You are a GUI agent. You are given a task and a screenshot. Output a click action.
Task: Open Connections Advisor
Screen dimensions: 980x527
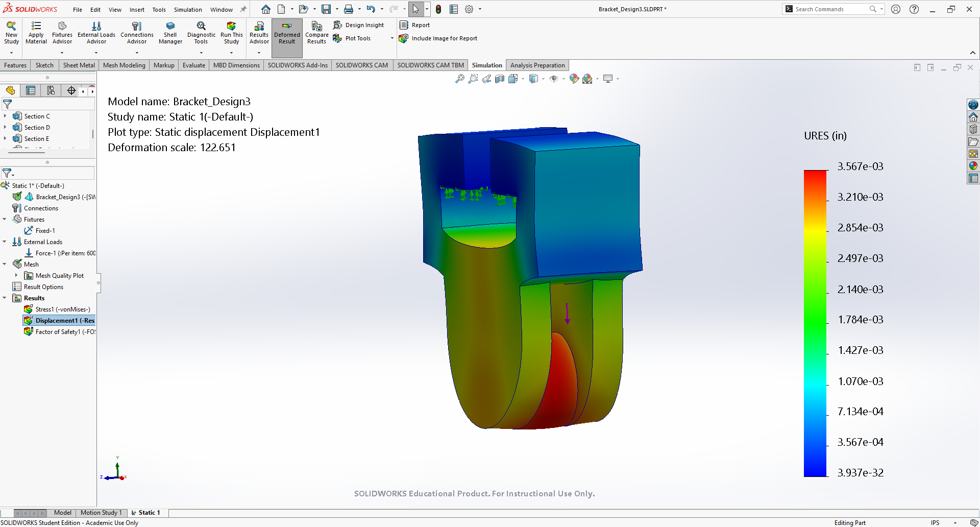[137, 33]
